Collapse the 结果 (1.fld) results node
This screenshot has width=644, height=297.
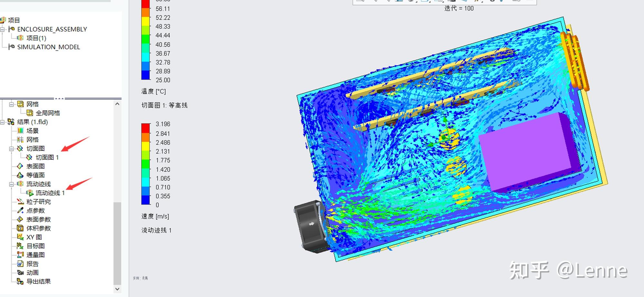pos(2,122)
